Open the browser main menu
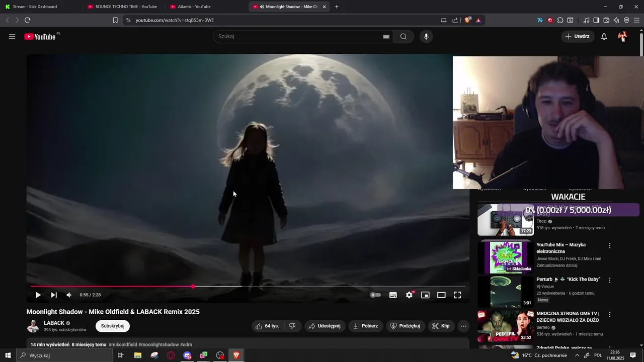644x362 pixels. click(637, 20)
